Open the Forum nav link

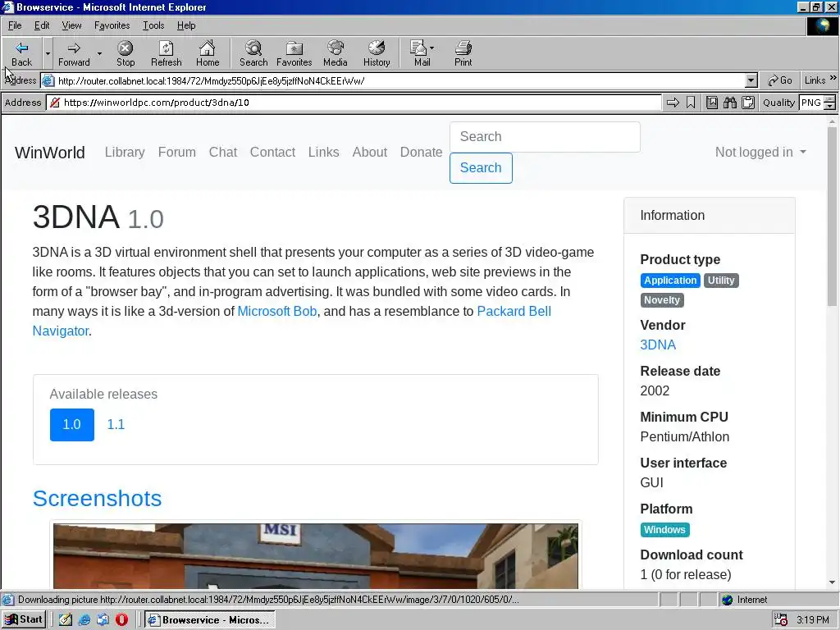pos(177,152)
